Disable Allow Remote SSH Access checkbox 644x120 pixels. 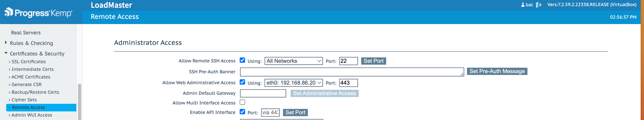pos(242,60)
